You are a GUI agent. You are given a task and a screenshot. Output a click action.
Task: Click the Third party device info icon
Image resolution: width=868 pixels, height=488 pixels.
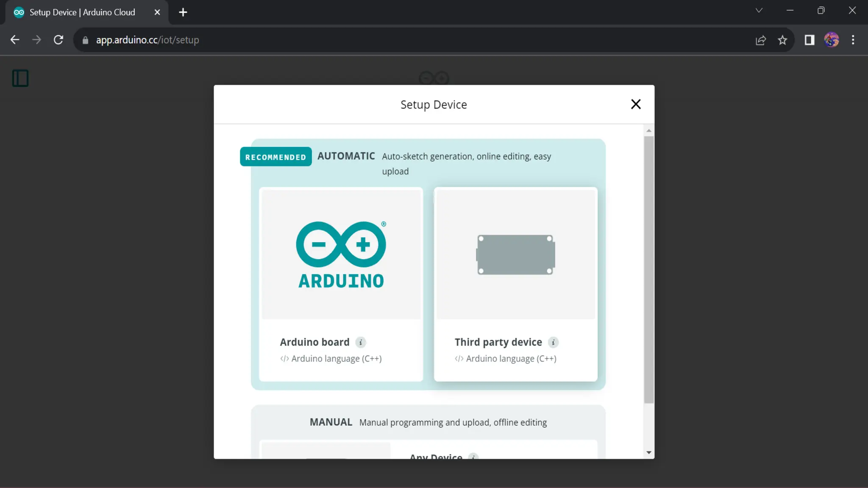pos(553,342)
